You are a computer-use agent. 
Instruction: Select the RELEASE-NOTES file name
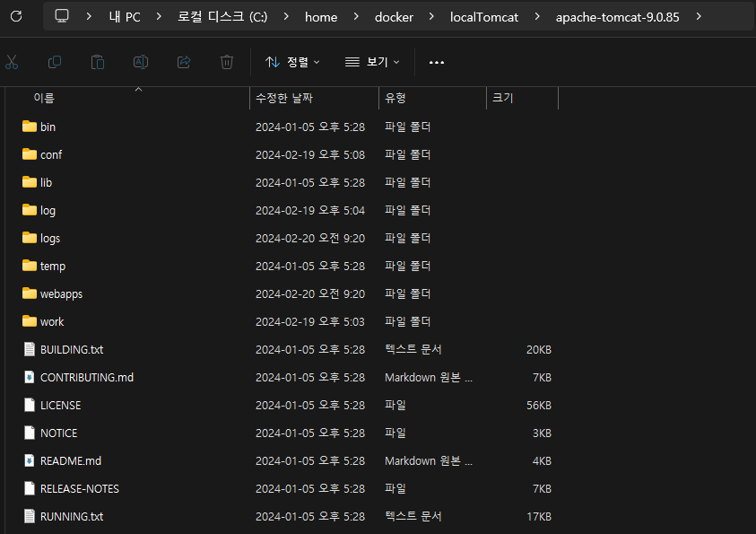(x=80, y=489)
